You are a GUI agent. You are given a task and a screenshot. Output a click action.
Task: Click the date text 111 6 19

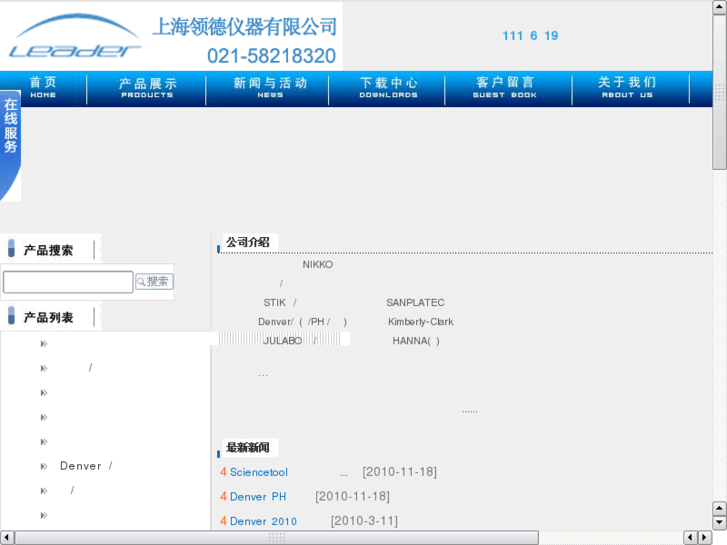(530, 36)
